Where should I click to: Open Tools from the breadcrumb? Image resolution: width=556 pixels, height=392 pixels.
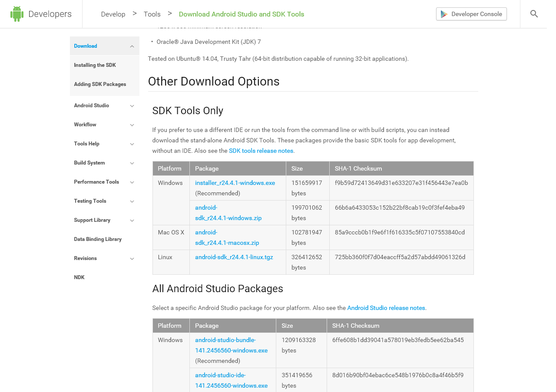tap(152, 14)
